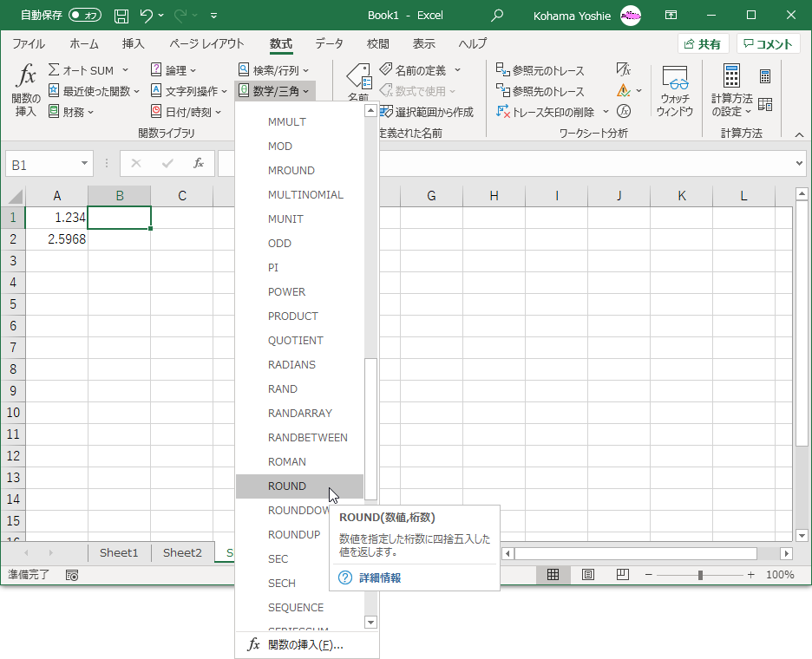Open Customize Quick Access Toolbar dropdown
This screenshot has width=812, height=659.
(x=214, y=16)
